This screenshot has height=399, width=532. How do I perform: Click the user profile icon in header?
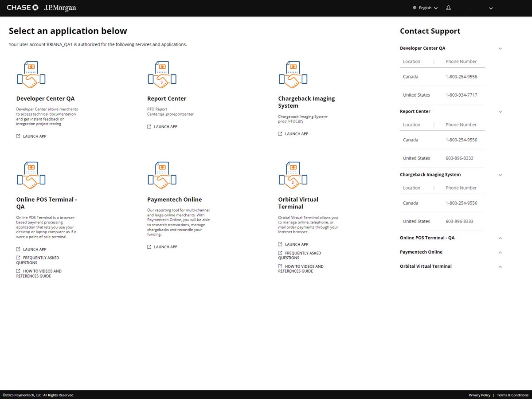449,8
